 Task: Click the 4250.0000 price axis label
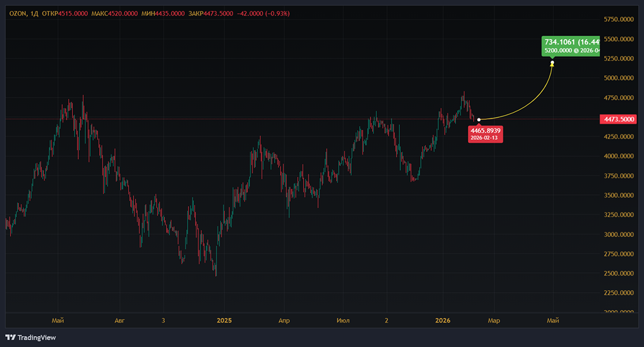[x=618, y=136]
